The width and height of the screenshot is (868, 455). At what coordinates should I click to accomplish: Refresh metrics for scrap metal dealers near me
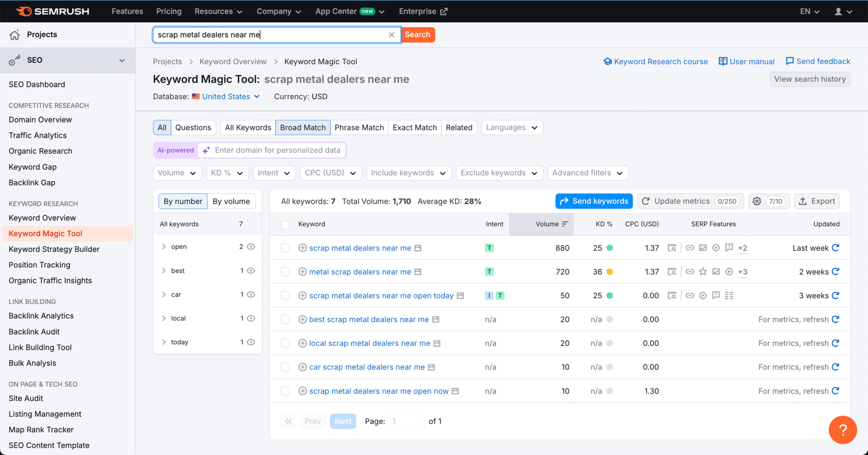(835, 248)
